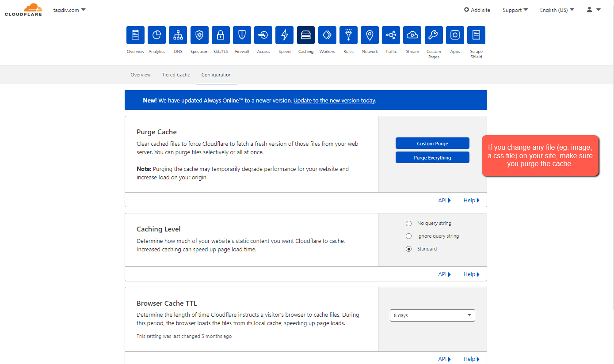The height and width of the screenshot is (364, 614).
Task: Open the Access section icon
Action: click(263, 35)
